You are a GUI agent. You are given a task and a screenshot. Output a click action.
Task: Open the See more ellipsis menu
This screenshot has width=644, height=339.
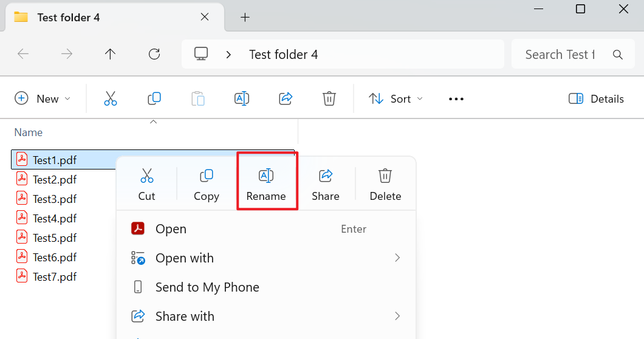point(456,99)
